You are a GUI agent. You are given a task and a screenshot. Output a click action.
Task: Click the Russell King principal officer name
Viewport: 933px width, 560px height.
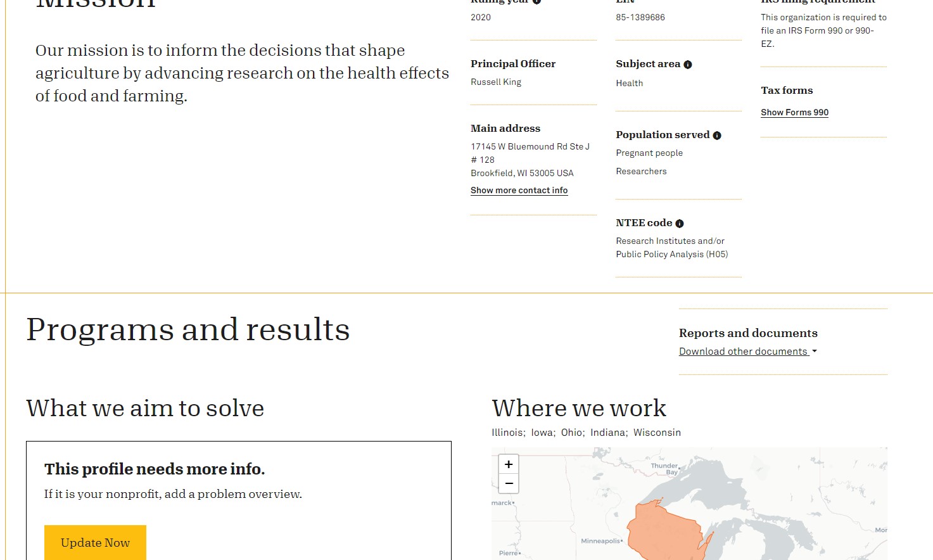[496, 82]
